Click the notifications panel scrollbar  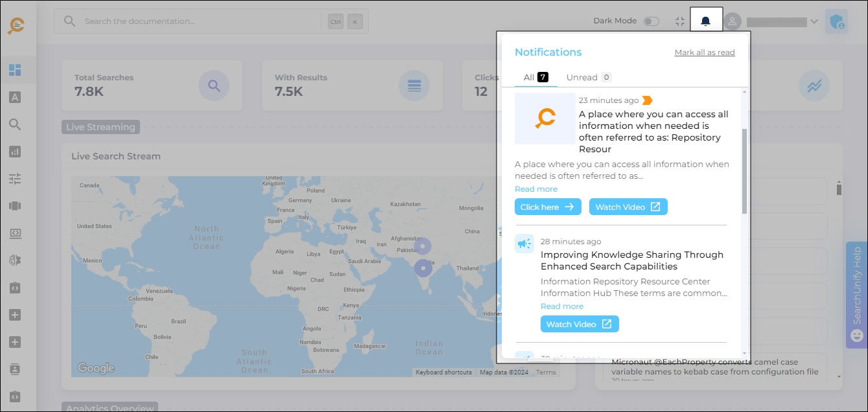point(744,171)
